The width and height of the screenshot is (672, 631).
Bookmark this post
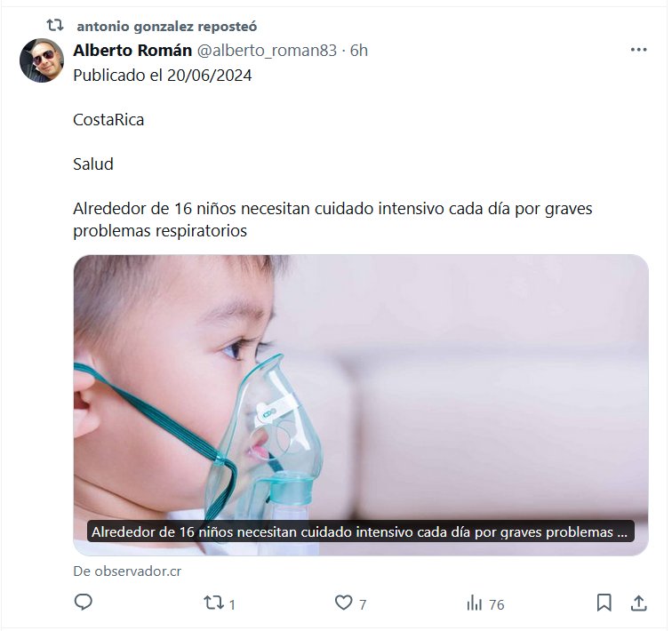[x=604, y=603]
